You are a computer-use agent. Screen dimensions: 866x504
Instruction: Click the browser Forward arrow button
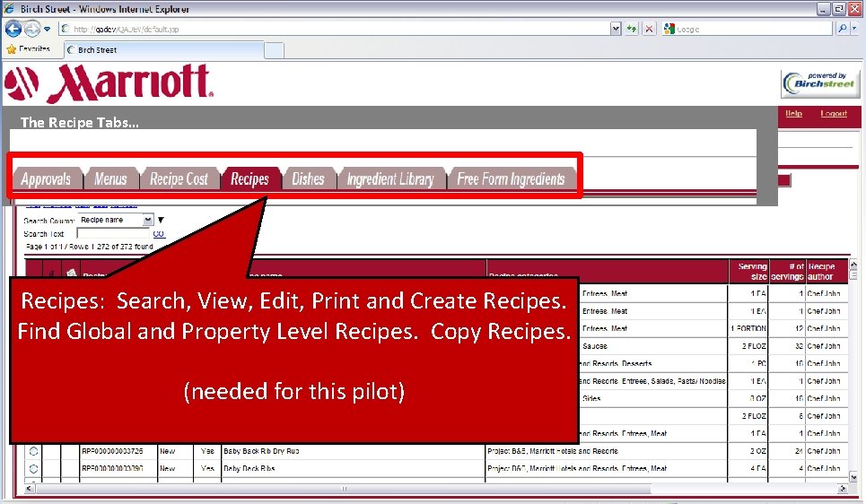tap(32, 29)
